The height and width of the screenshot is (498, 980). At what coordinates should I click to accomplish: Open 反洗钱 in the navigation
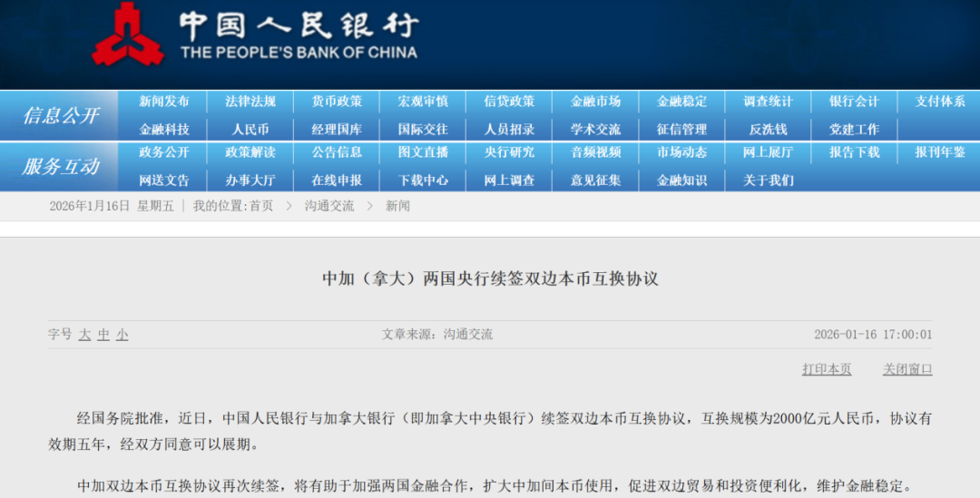point(768,129)
